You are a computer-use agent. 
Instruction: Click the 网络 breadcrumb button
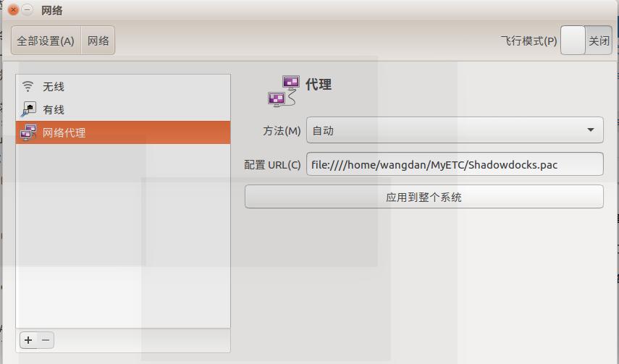pos(98,41)
